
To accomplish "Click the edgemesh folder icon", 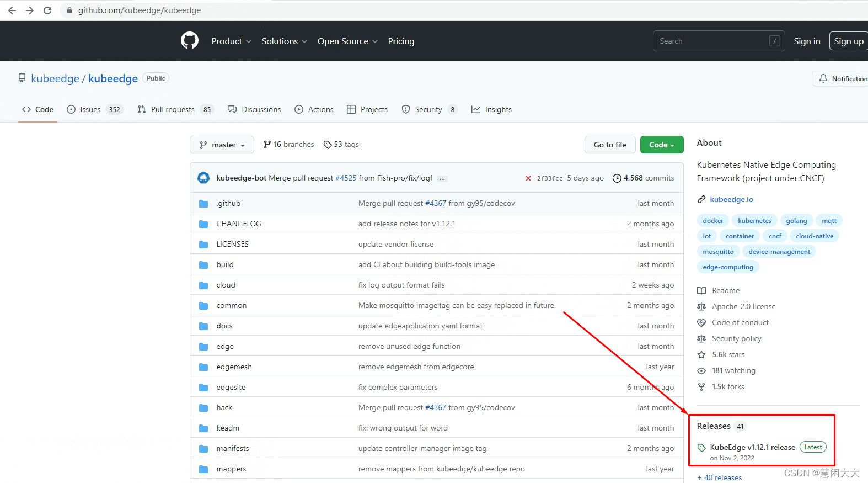I will point(203,367).
